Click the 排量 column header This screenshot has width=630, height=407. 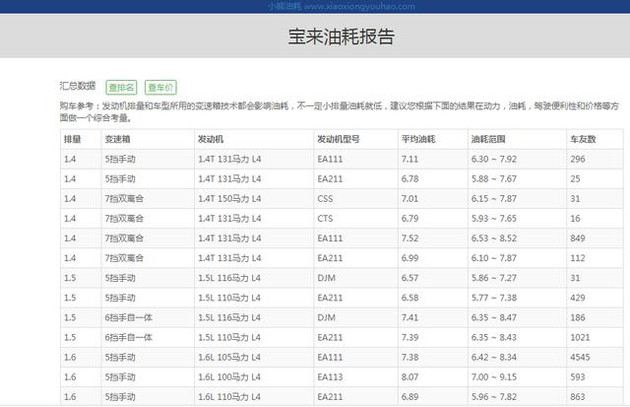click(x=73, y=139)
